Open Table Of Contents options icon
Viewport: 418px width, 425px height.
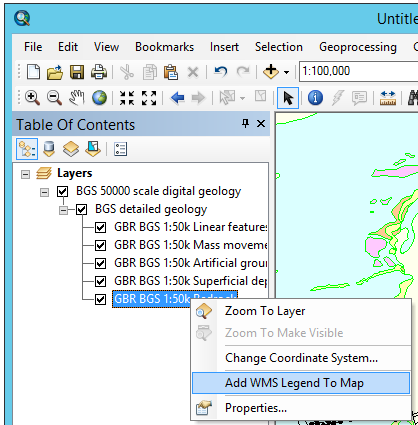point(120,149)
